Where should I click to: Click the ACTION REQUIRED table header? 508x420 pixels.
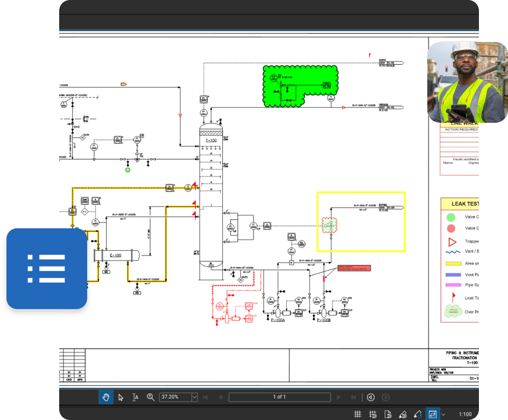tap(461, 129)
